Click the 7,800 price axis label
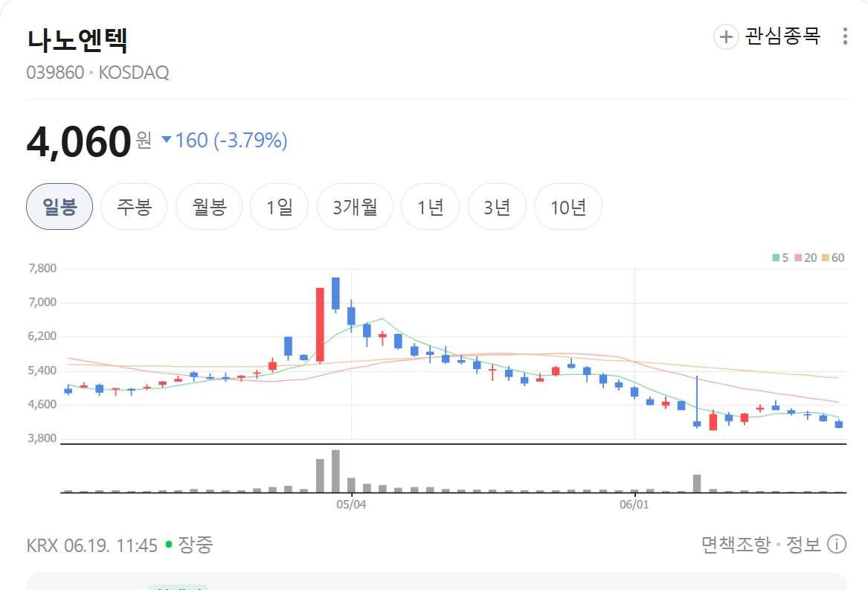868x590 pixels. (42, 269)
